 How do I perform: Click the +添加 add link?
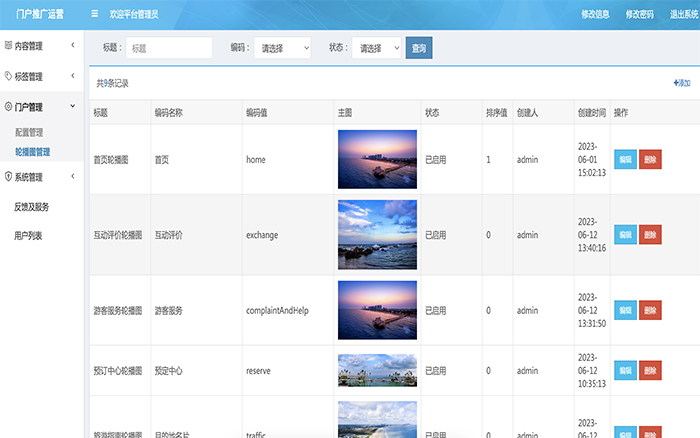pyautogui.click(x=681, y=83)
